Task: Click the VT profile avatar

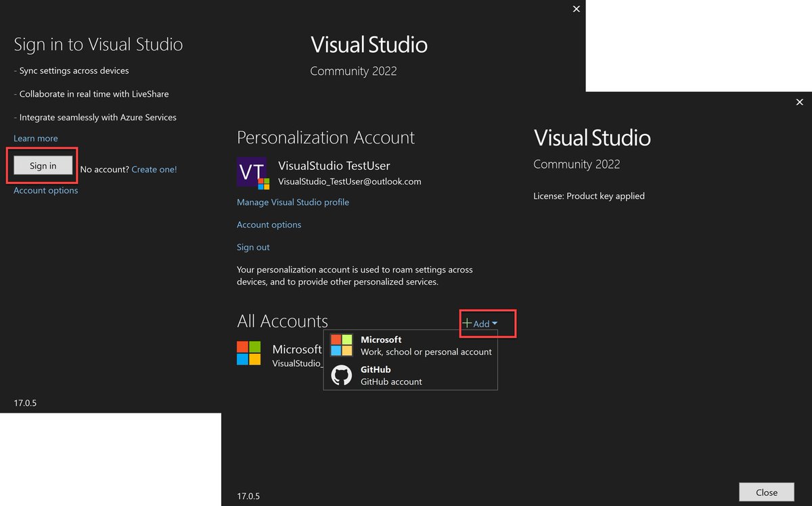Action: 253,172
